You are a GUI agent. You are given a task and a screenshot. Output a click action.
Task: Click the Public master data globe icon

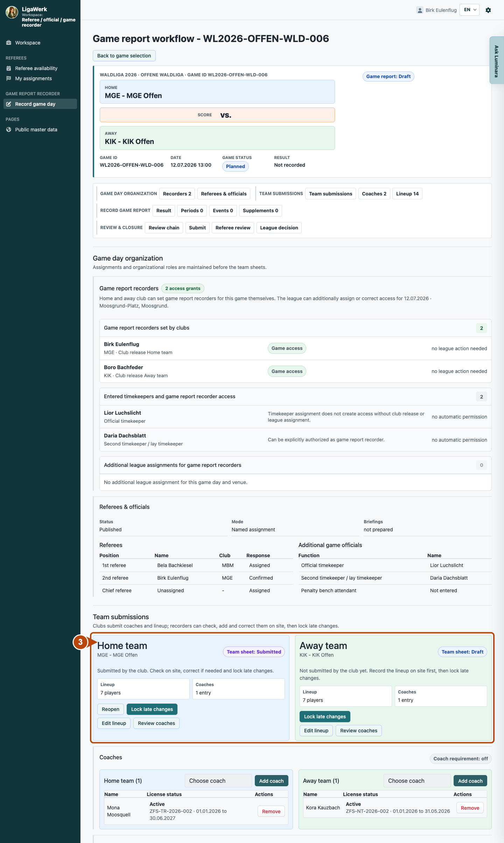9,130
